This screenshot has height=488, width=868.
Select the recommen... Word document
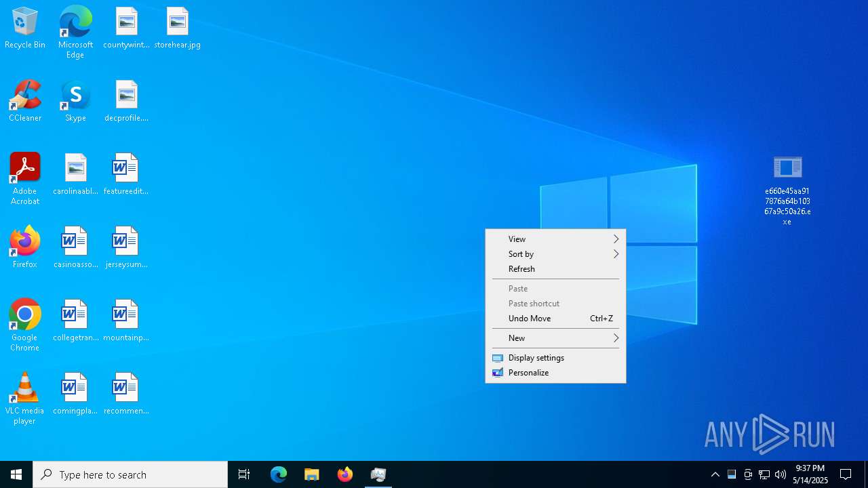coord(126,394)
